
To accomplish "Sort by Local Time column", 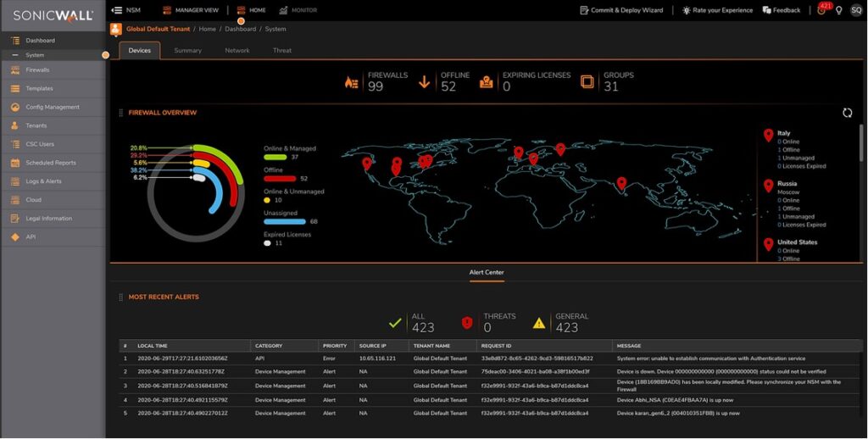I will pos(153,346).
